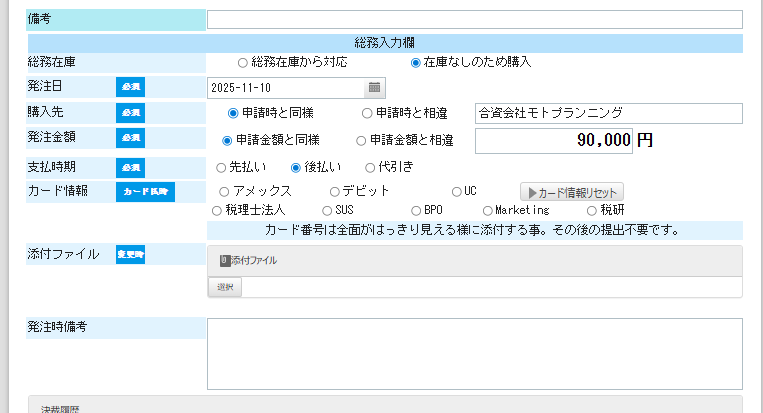
Task: Choose 在庫なしのため購入 radio option
Action: coord(416,62)
